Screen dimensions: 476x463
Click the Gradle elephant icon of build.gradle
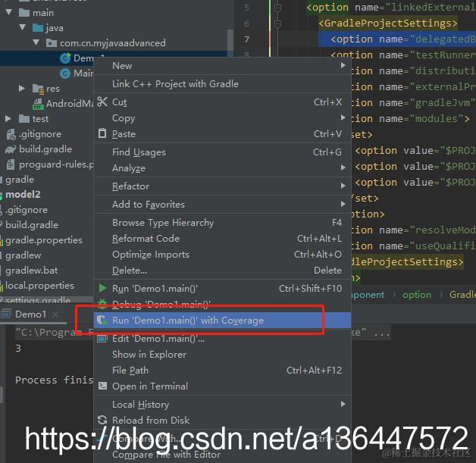(11, 149)
